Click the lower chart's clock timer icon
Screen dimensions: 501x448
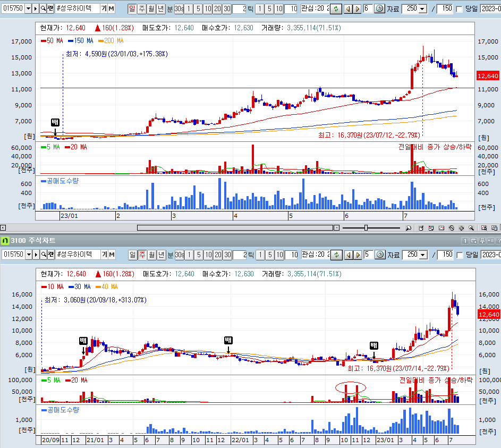[x=380, y=255]
